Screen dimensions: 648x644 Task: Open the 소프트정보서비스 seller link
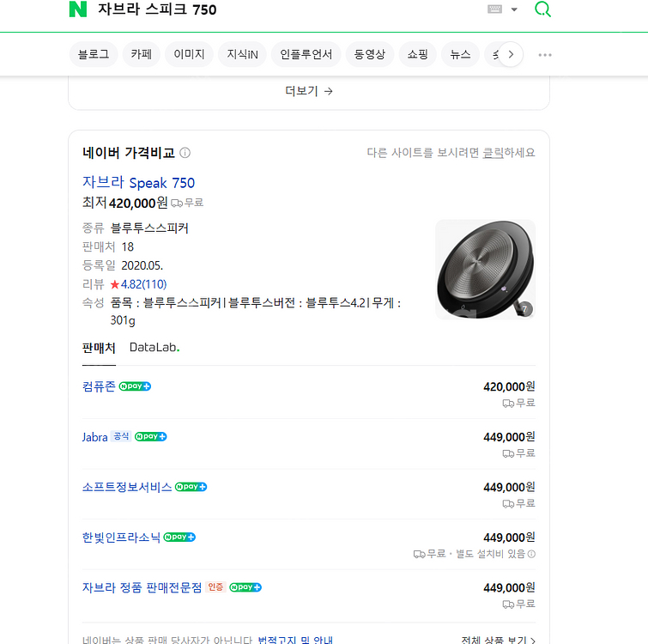(x=127, y=487)
